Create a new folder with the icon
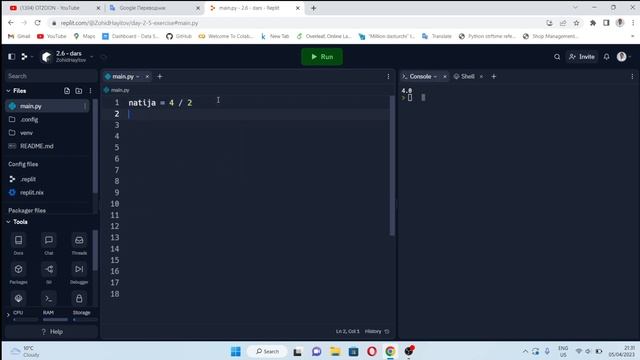 tap(79, 91)
